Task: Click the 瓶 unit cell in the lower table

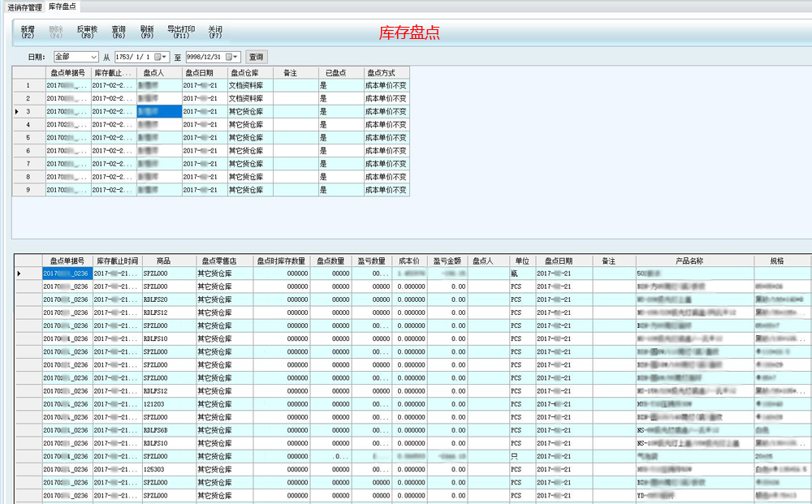Action: coord(522,274)
